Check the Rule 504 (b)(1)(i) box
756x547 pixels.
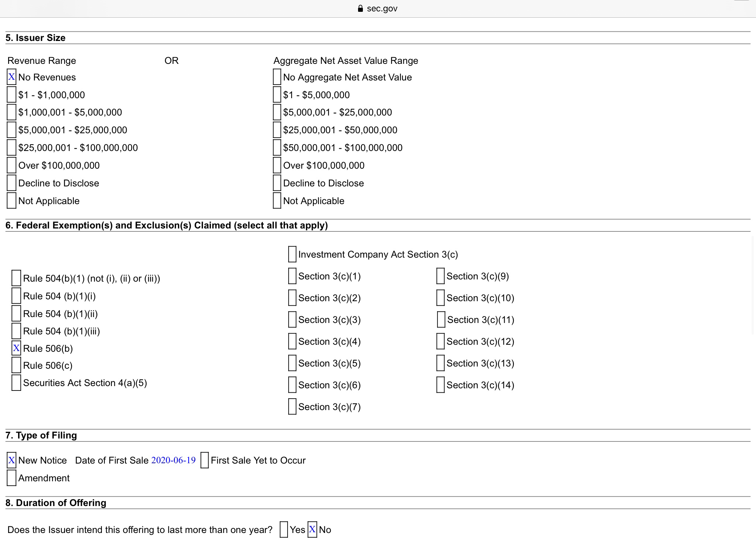(16, 296)
